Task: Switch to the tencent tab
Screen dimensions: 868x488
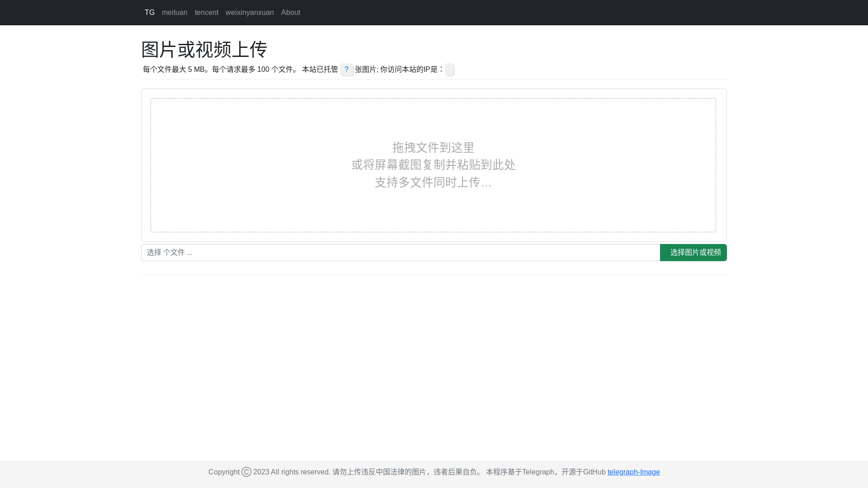Action: [x=207, y=13]
